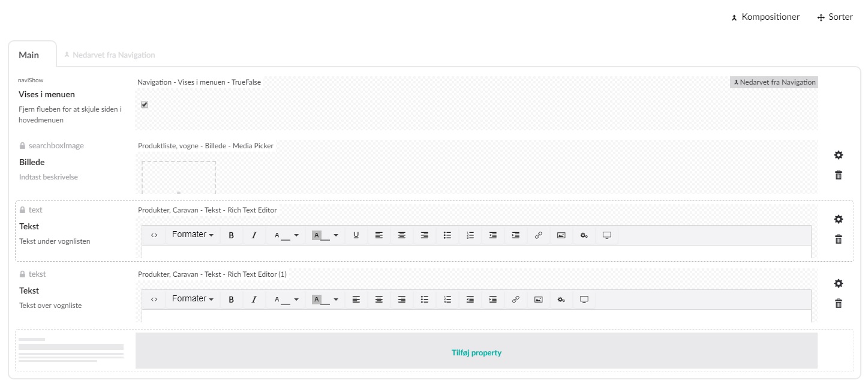868x389 pixels.
Task: Click insert image icon in 'Tekst under vognlisten' editor
Action: (561, 235)
